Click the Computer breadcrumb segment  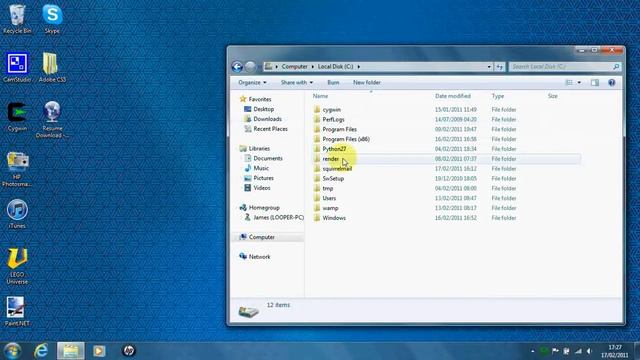point(294,67)
